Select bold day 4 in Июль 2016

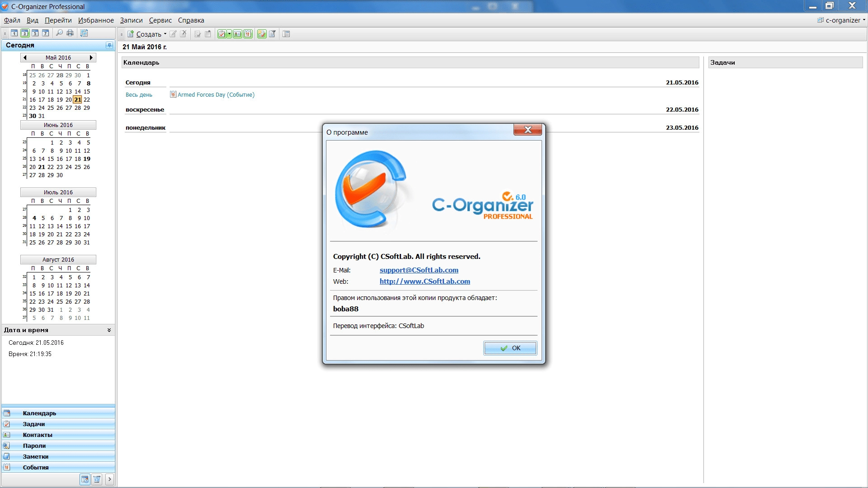click(34, 218)
